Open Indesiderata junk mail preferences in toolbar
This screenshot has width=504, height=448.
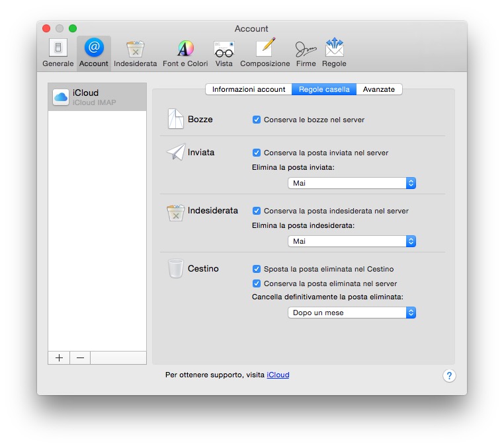tap(135, 53)
